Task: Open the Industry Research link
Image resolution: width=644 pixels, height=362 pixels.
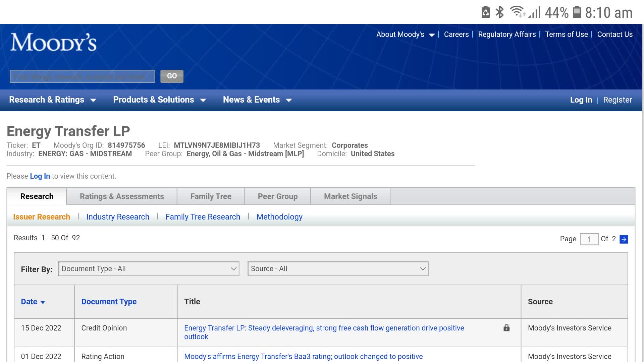Action: point(118,217)
